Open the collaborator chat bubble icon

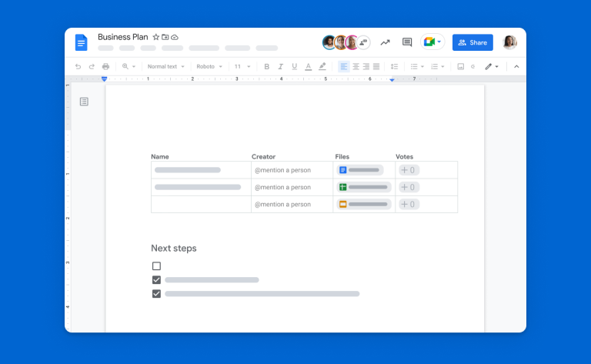363,42
